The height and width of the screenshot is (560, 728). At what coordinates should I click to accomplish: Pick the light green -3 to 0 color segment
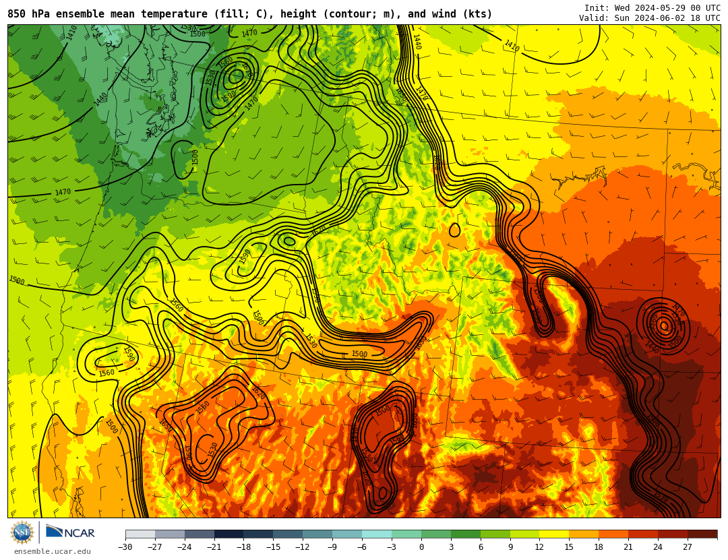coord(406,534)
